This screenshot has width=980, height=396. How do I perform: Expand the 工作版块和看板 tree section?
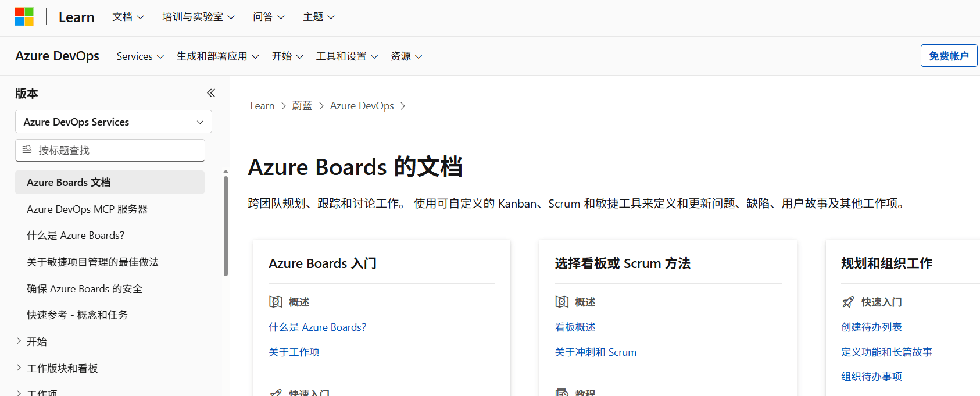click(19, 368)
